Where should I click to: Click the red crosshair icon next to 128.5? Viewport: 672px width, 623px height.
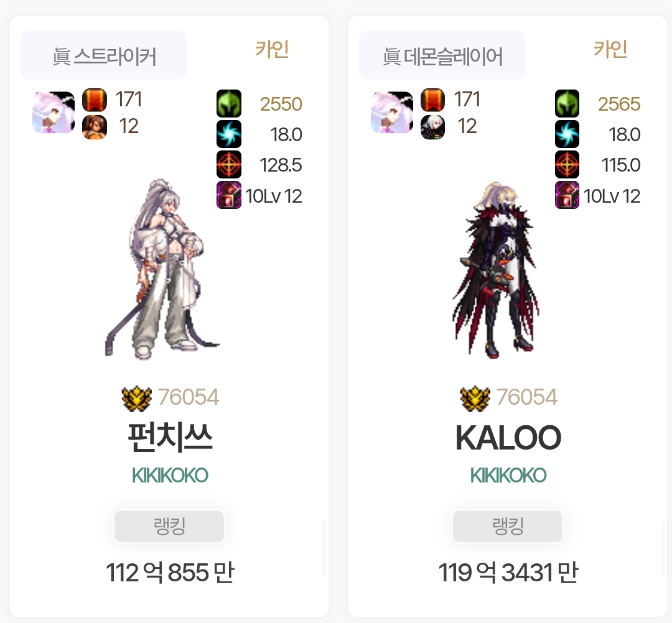(229, 164)
